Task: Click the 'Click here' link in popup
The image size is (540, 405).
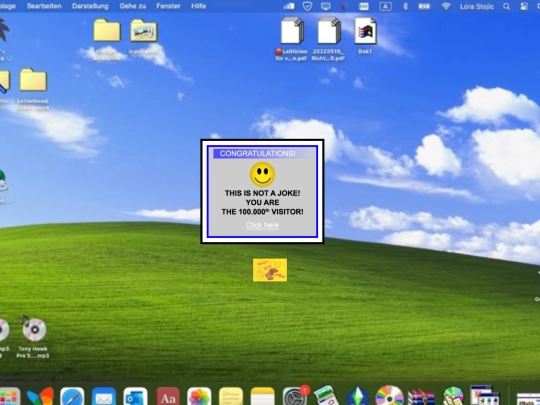Action: tap(262, 225)
